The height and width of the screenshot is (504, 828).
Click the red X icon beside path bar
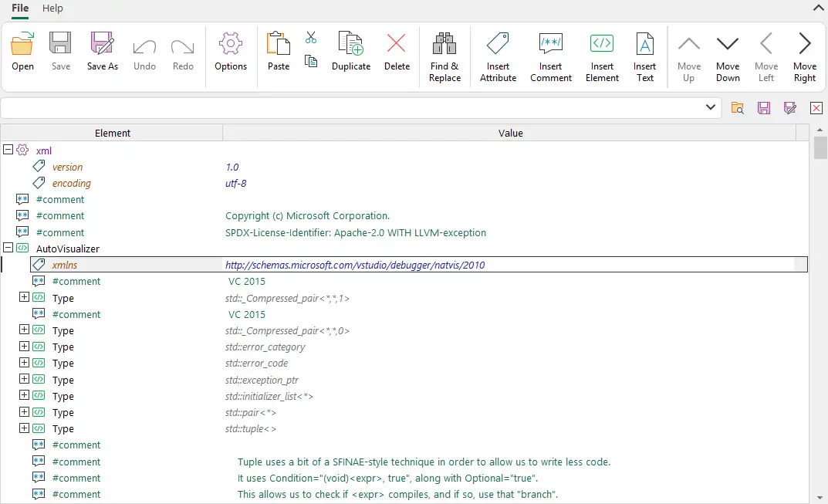[816, 108]
